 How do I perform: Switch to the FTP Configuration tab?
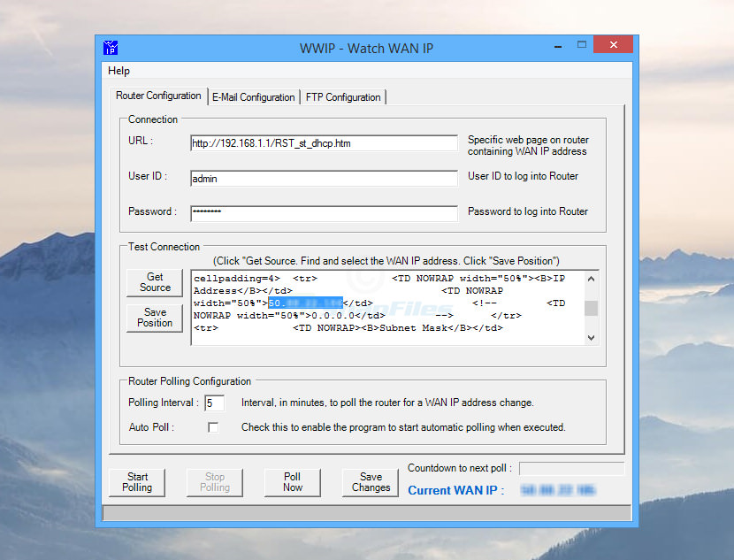pos(343,97)
